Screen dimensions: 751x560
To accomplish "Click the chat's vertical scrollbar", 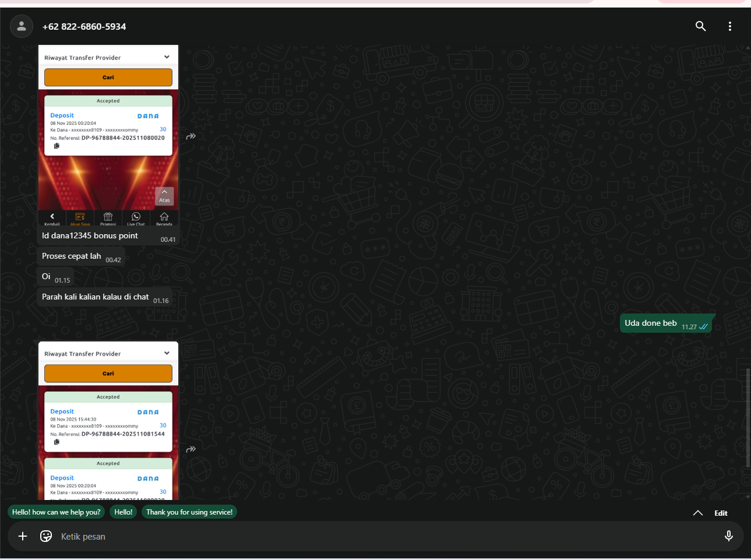I will (x=748, y=417).
